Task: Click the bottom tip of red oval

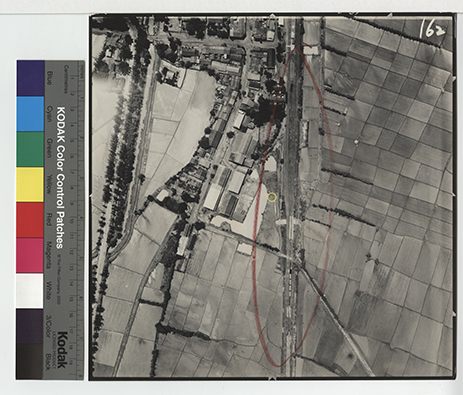Action: (279, 365)
